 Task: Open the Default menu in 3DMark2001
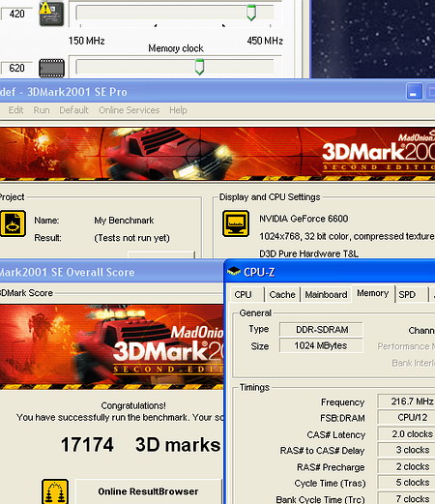coord(73,110)
